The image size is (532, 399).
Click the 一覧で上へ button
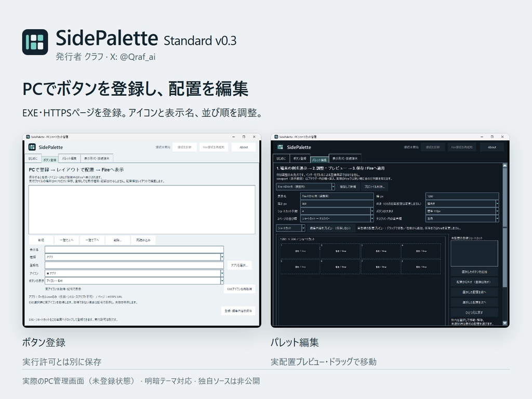66,240
